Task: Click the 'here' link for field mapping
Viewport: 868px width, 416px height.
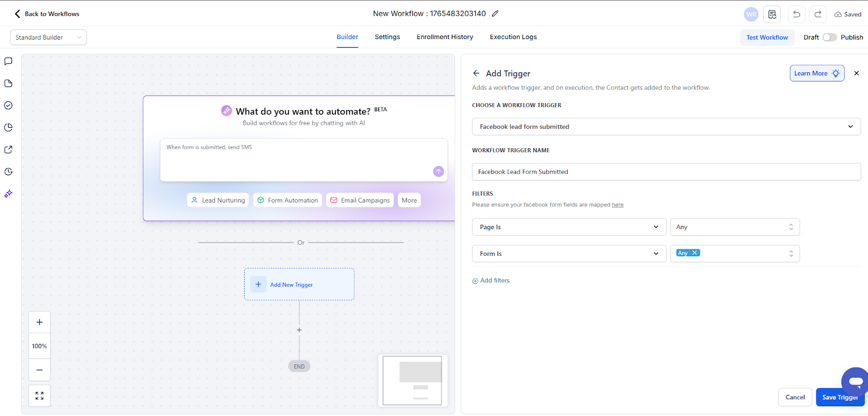Action: [x=617, y=205]
